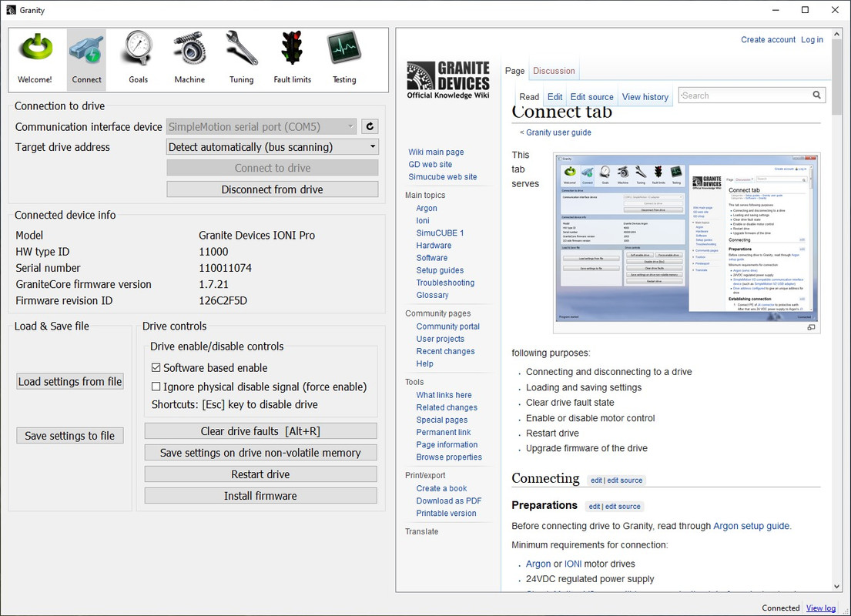This screenshot has height=616, width=851.
Task: Click edit source link beside Connecting heading
Action: click(x=625, y=480)
